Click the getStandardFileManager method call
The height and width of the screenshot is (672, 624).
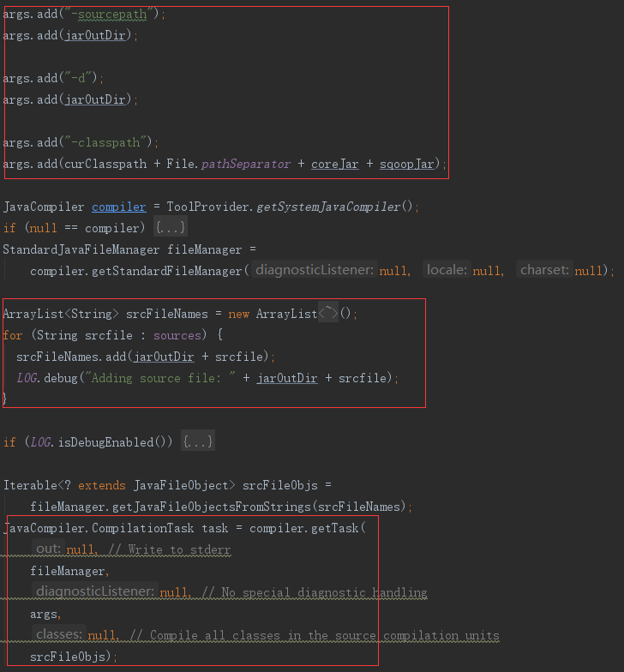click(166, 271)
